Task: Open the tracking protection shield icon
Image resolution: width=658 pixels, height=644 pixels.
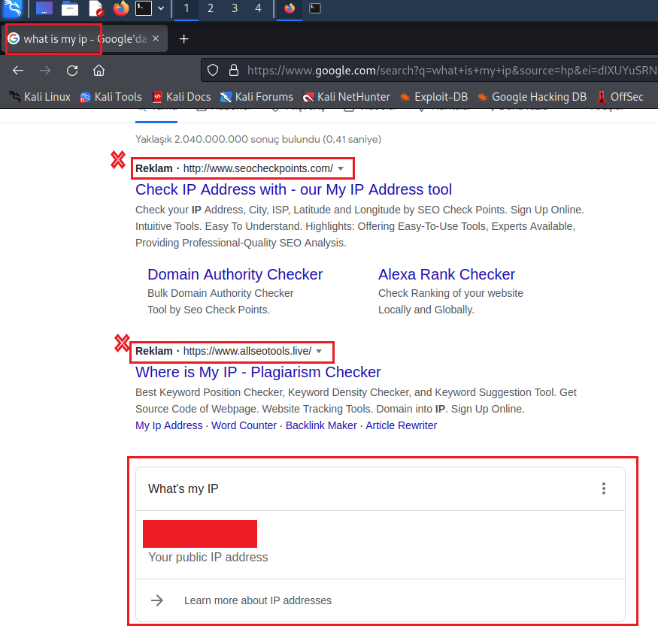Action: pos(213,71)
